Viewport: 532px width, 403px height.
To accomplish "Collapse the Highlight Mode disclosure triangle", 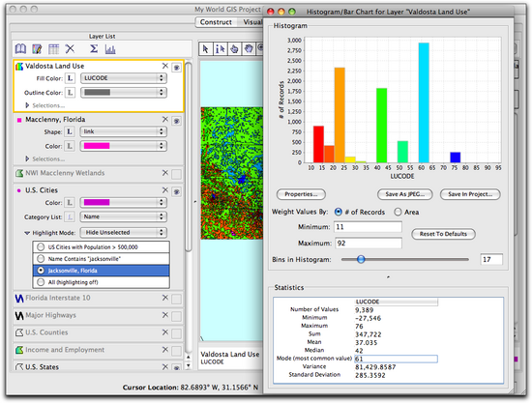I will pyautogui.click(x=27, y=233).
